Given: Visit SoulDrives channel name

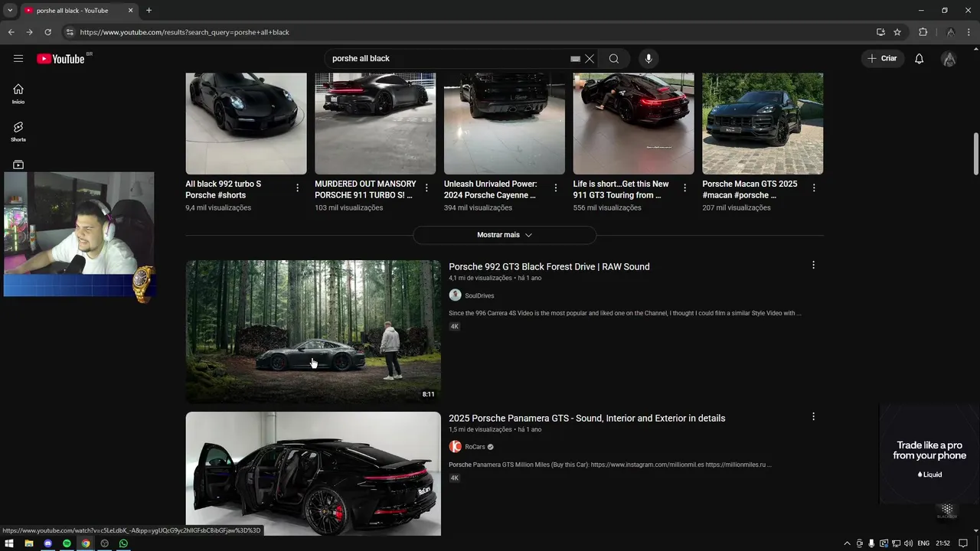Looking at the screenshot, I should click(479, 295).
